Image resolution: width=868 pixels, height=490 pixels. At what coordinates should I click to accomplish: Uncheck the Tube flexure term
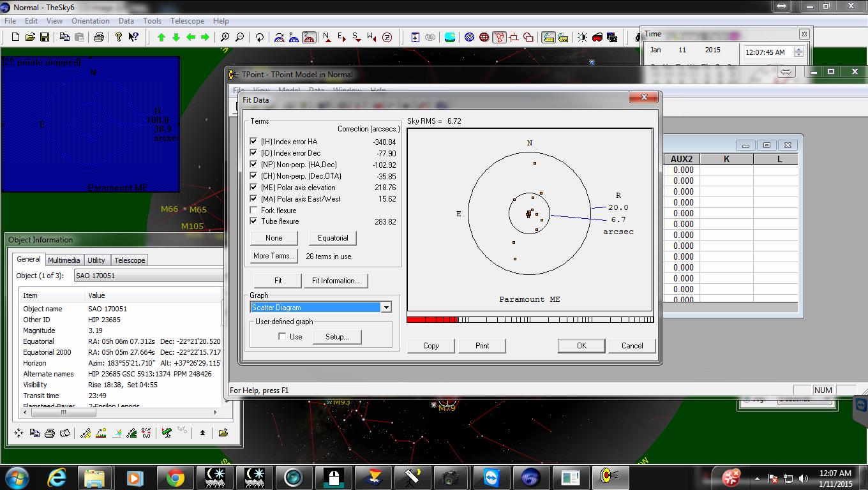click(x=254, y=221)
